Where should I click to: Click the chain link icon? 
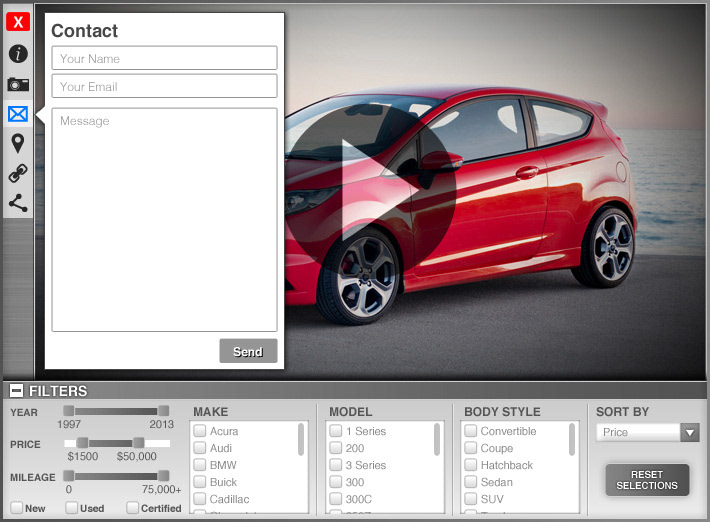click(18, 173)
